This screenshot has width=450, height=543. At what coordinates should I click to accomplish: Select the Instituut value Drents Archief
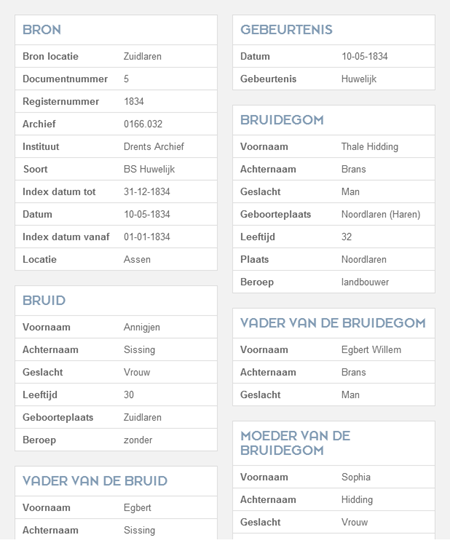point(154,146)
